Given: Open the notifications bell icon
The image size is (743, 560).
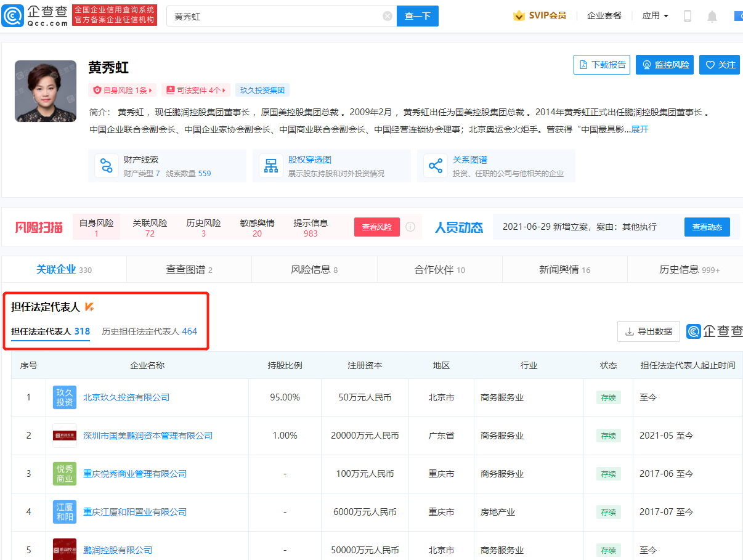Looking at the screenshot, I should 712,16.
